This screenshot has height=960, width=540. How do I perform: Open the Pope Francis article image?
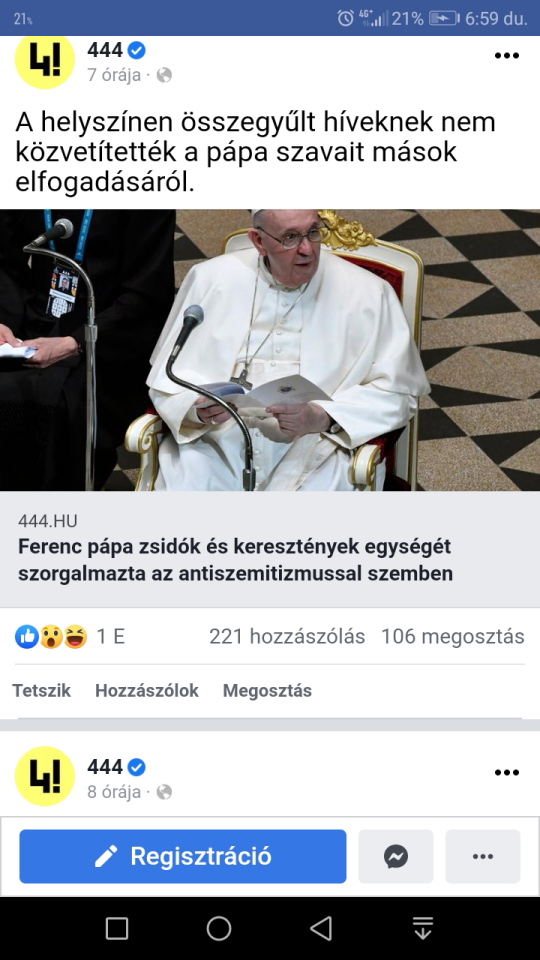(270, 350)
